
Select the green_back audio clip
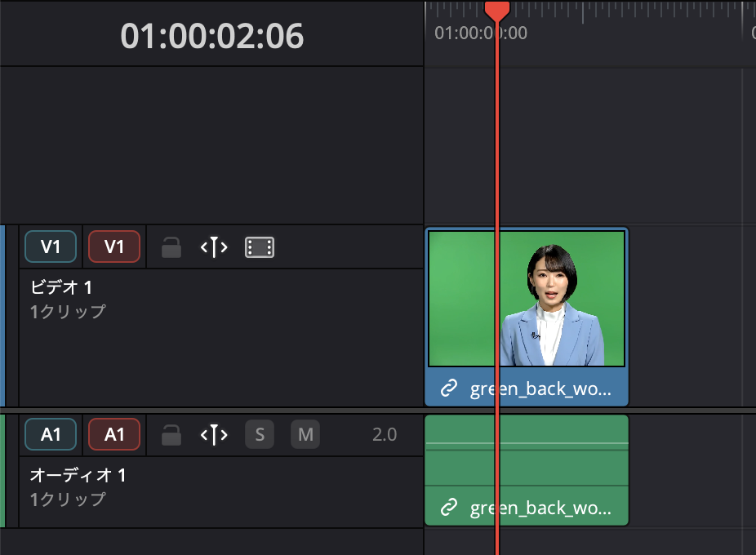(x=527, y=470)
